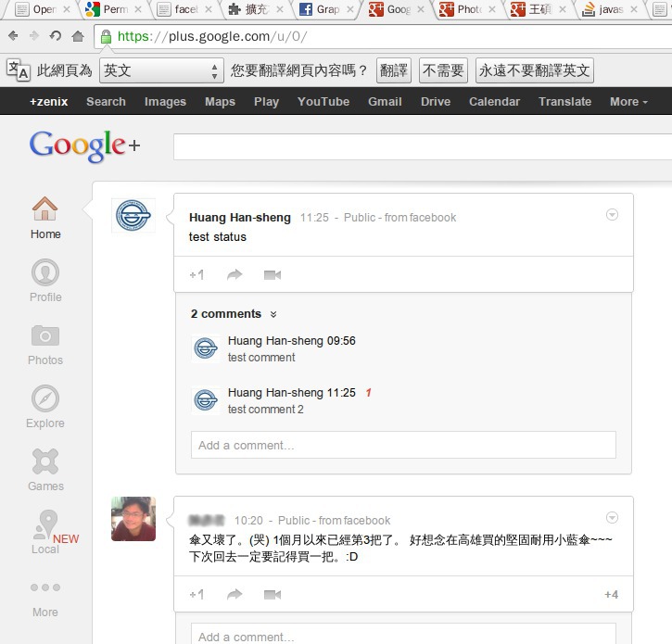Open the umbrella post author photo
Viewport: 672px width, 644px height.
pyautogui.click(x=133, y=519)
